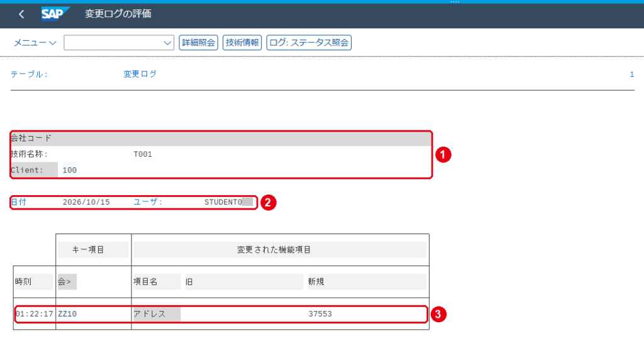The height and width of the screenshot is (343, 644).
Task: Click the Client: label
Action: 34,170
